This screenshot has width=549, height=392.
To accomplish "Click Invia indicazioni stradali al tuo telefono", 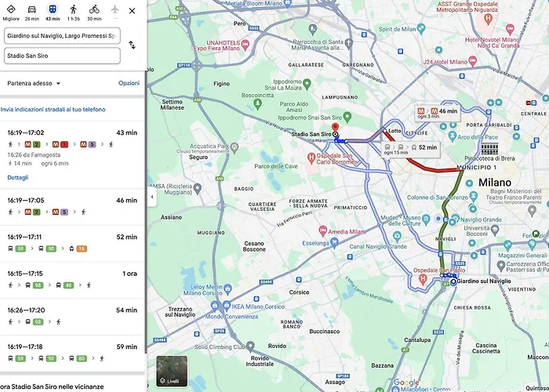I will (53, 110).
